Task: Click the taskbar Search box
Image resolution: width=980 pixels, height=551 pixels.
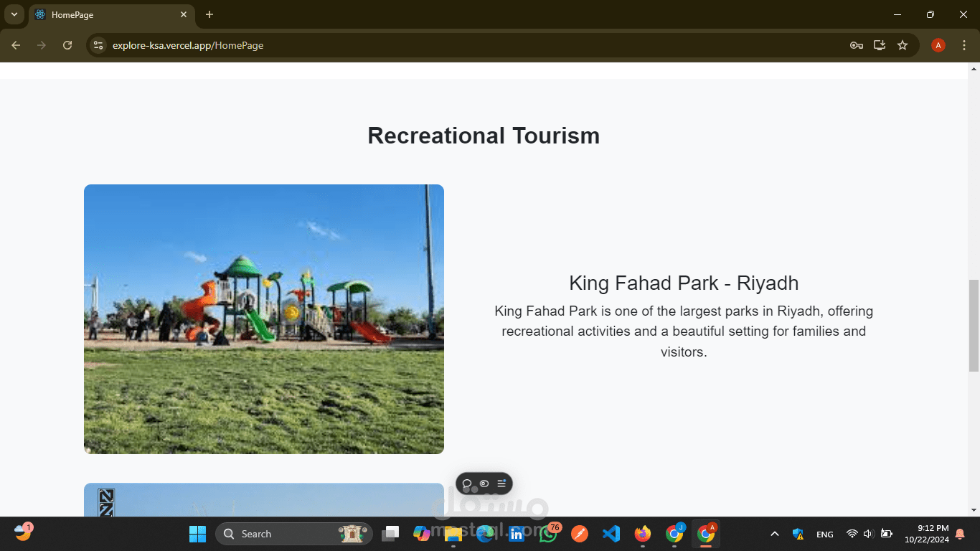Action: [x=293, y=534]
